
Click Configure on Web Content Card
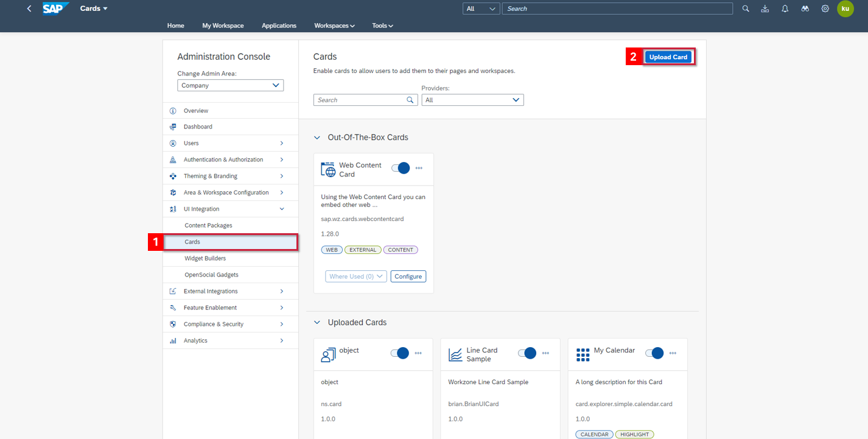(408, 276)
